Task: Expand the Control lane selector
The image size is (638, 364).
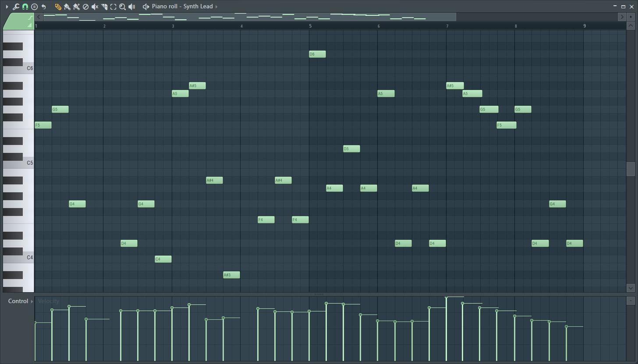Action: [x=33, y=301]
